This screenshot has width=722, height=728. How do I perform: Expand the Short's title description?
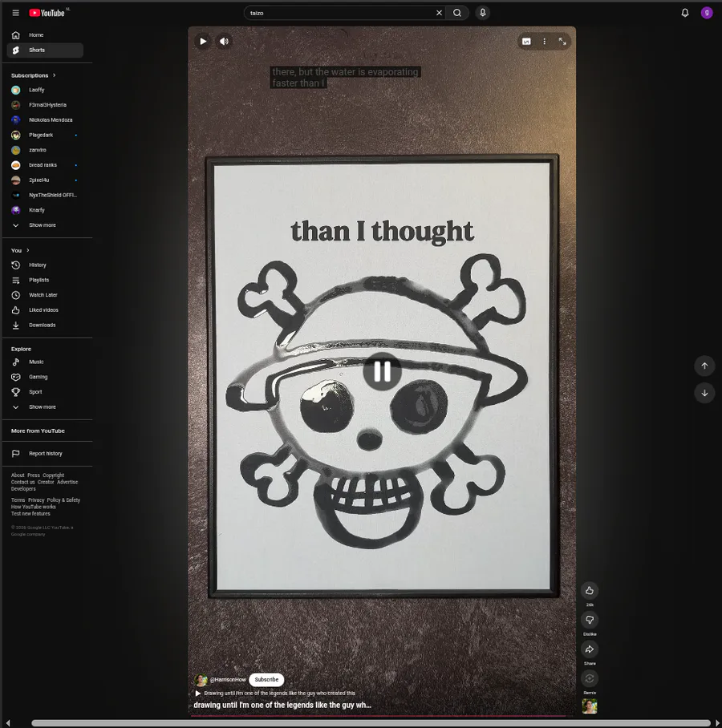click(x=282, y=705)
